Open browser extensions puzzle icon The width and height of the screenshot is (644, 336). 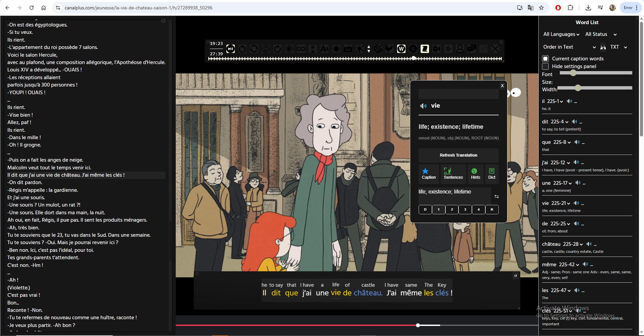tap(570, 8)
